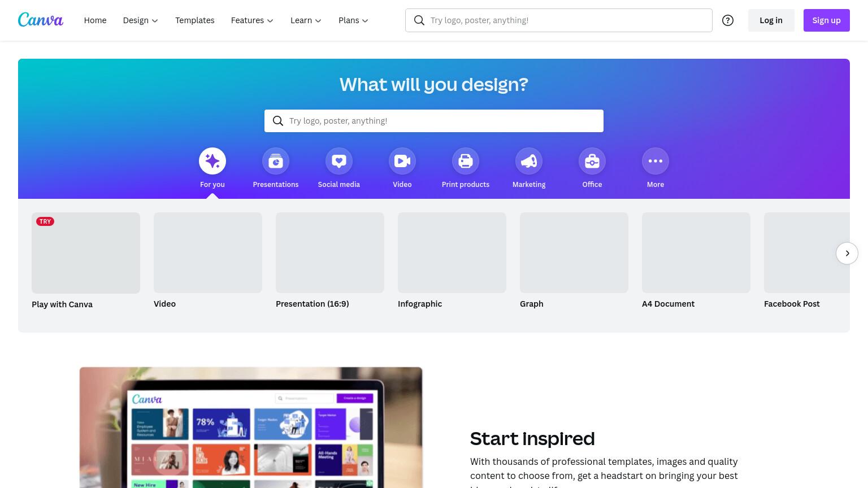Expand the Plans dropdown menu
868x488 pixels.
tap(353, 20)
